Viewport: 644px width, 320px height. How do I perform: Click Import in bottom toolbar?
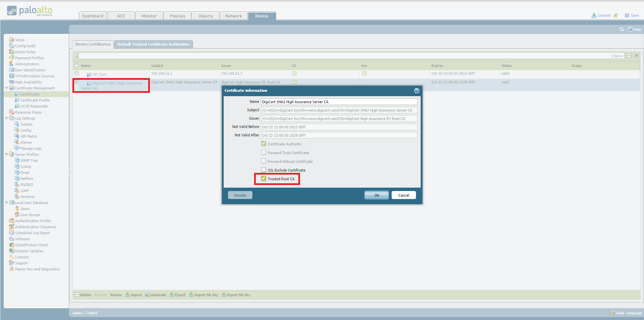coord(133,295)
